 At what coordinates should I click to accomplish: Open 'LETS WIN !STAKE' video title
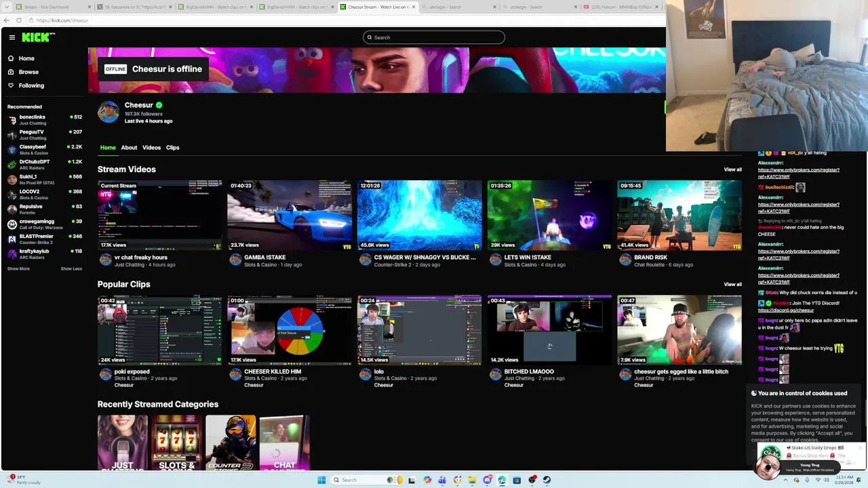(528, 258)
